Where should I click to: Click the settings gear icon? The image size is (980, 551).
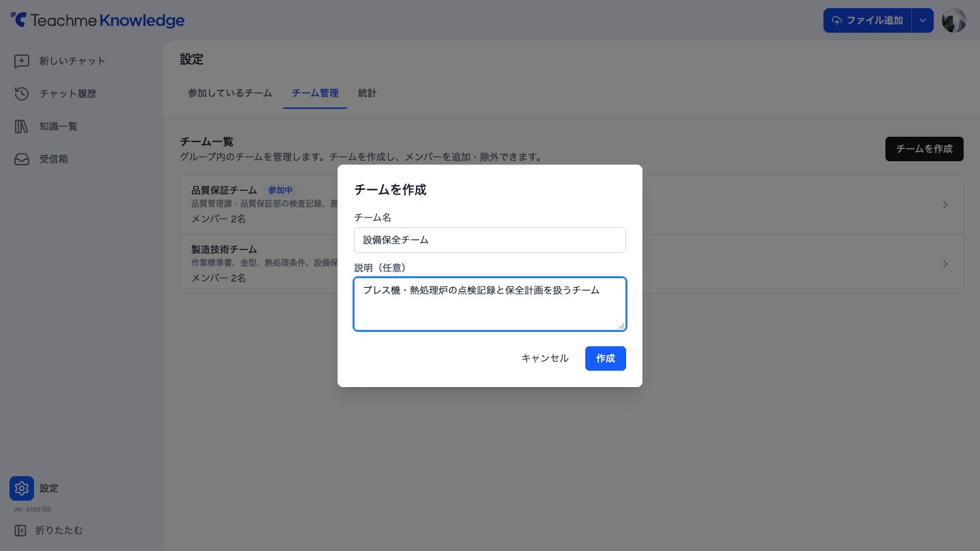tap(22, 488)
